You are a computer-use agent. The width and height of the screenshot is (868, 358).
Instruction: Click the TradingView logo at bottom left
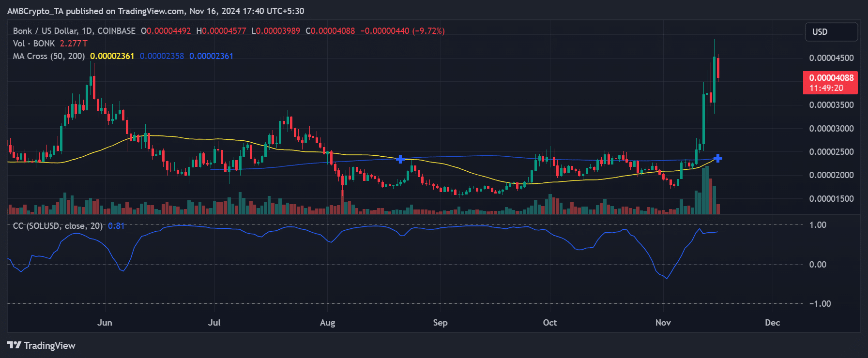pyautogui.click(x=41, y=345)
